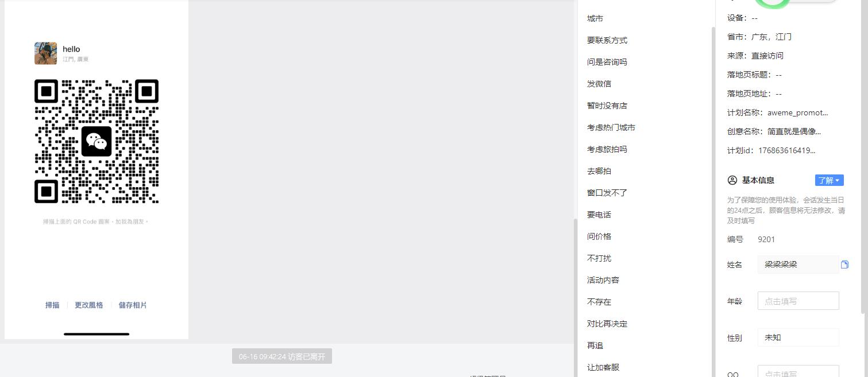The width and height of the screenshot is (868, 377).
Task: Click the 省市：广东，江门 line
Action: [759, 37]
